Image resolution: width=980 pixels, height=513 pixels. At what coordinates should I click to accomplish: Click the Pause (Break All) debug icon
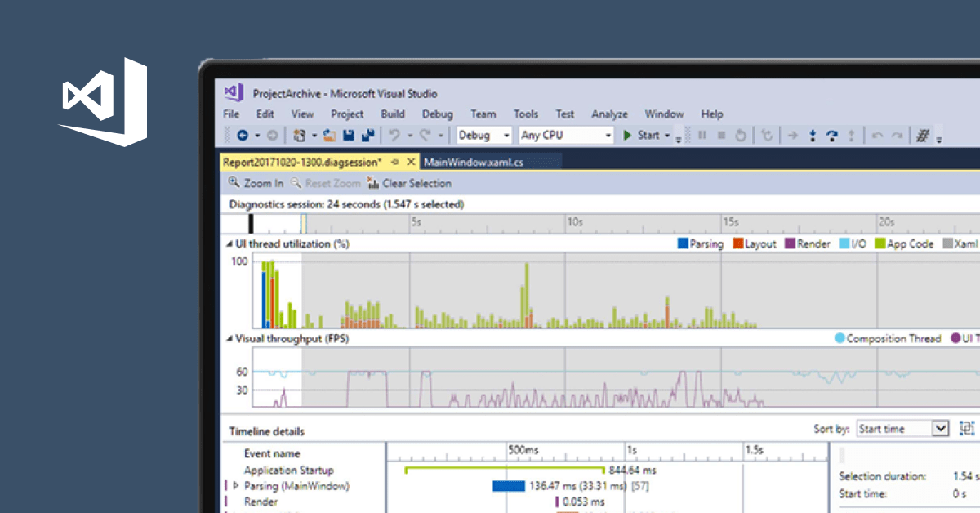click(702, 136)
